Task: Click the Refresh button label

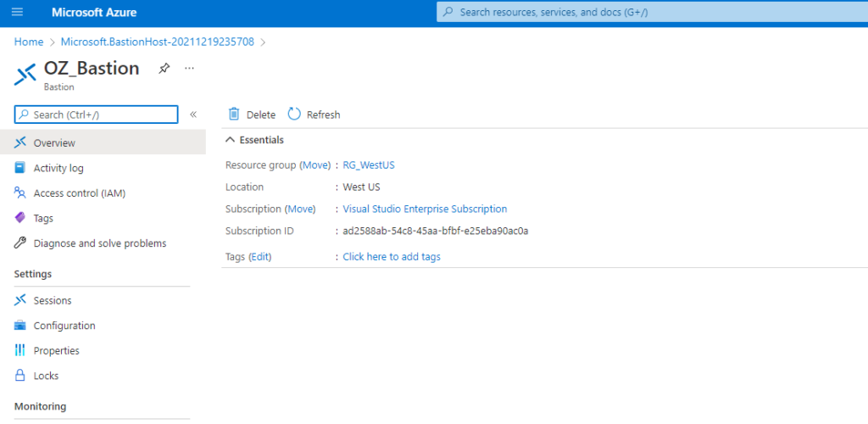Action: point(323,114)
